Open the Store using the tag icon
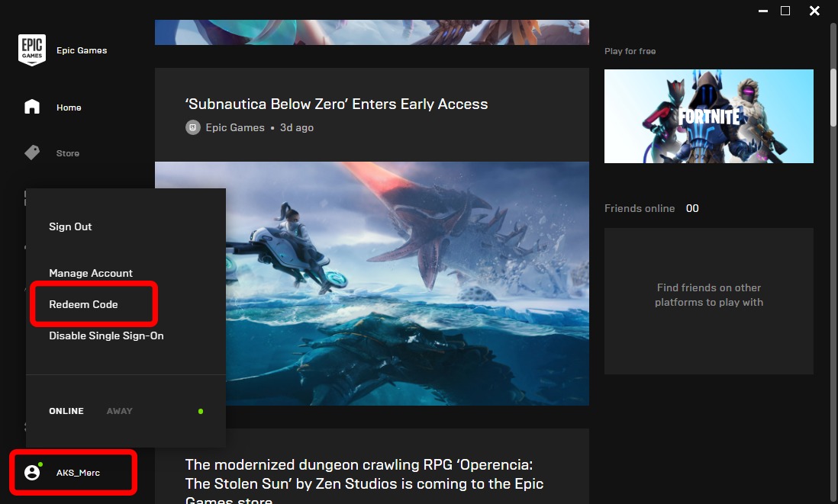 coord(32,153)
